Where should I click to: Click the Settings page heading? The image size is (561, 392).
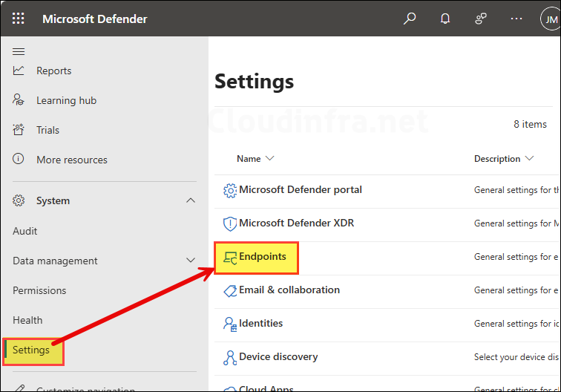[254, 82]
